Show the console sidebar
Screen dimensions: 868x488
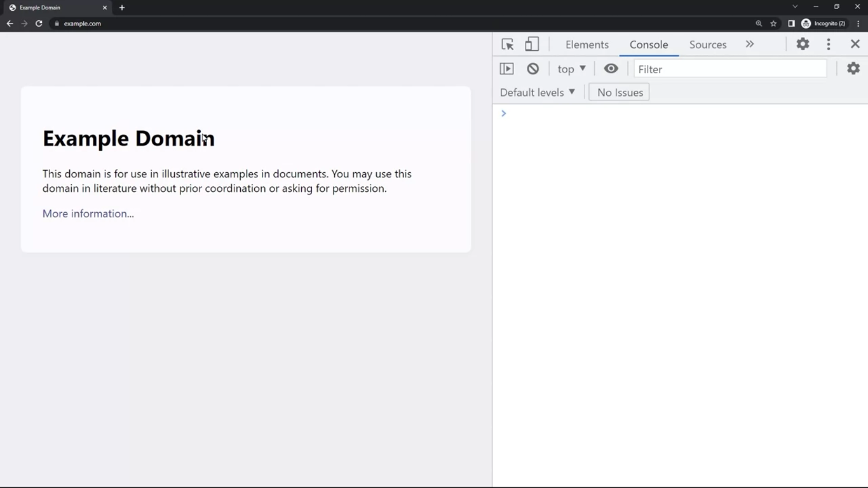click(x=506, y=69)
